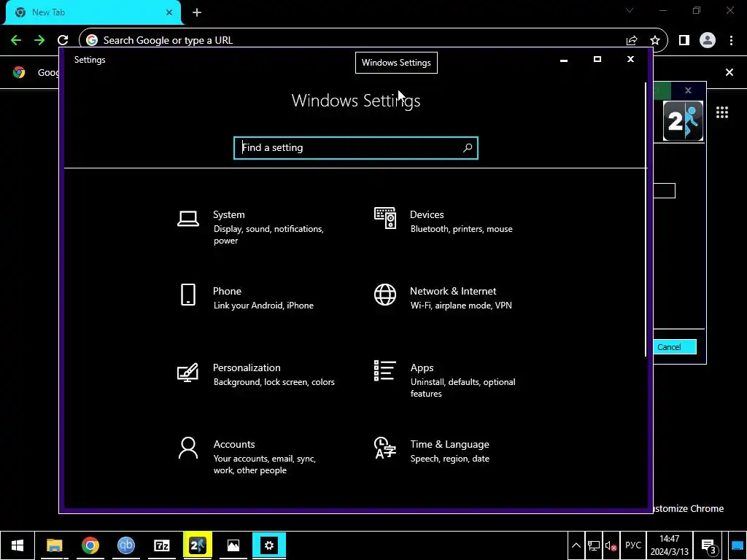This screenshot has height=560, width=747.
Task: Open Apps category link
Action: click(x=422, y=368)
